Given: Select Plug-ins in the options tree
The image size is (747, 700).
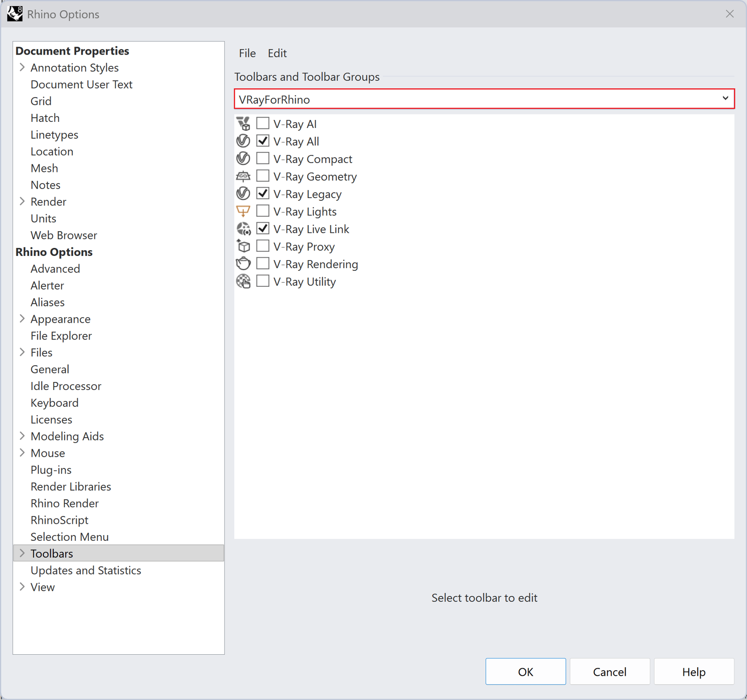Looking at the screenshot, I should 51,470.
